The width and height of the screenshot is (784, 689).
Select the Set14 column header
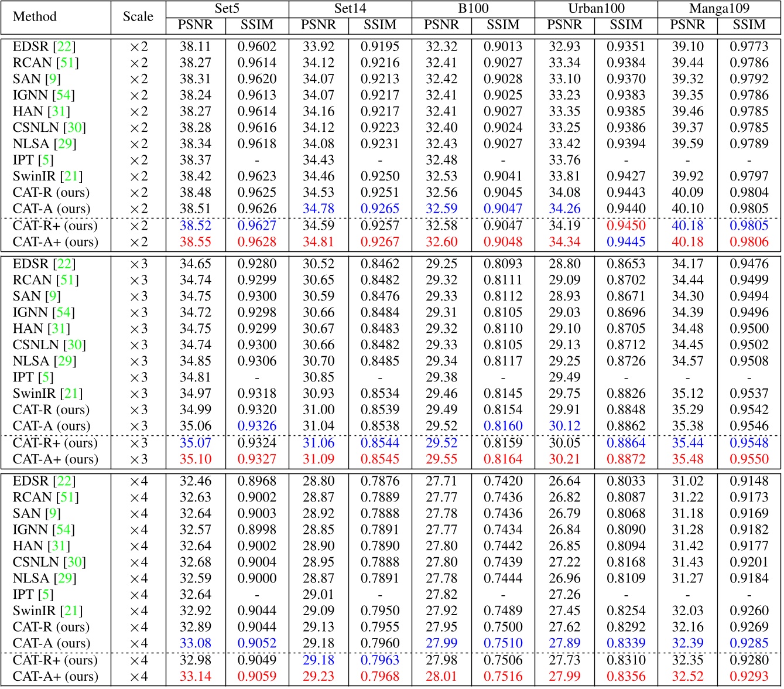351,8
